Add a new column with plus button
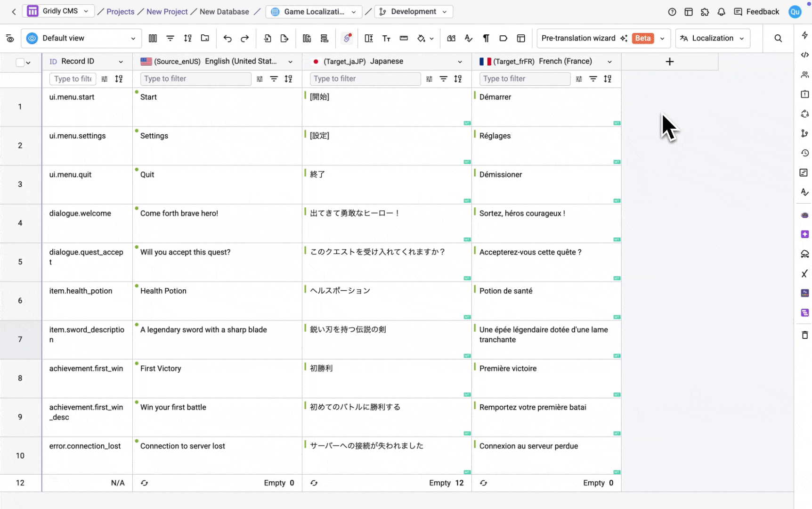812x509 pixels. (670, 62)
